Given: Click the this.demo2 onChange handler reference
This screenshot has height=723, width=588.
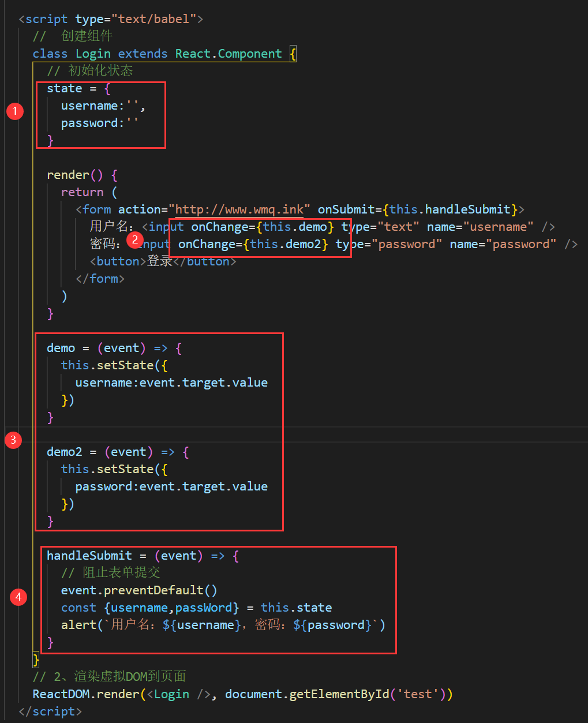Looking at the screenshot, I should click(285, 244).
